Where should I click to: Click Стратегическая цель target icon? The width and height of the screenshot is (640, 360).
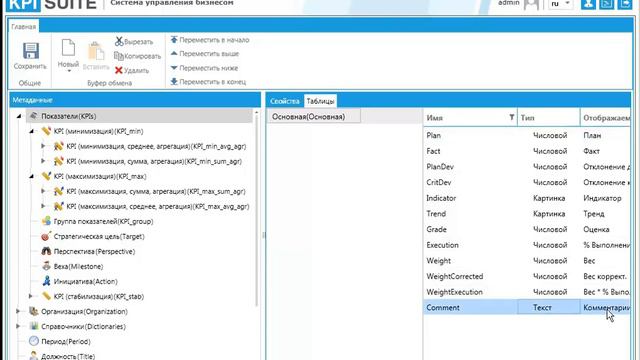point(46,236)
